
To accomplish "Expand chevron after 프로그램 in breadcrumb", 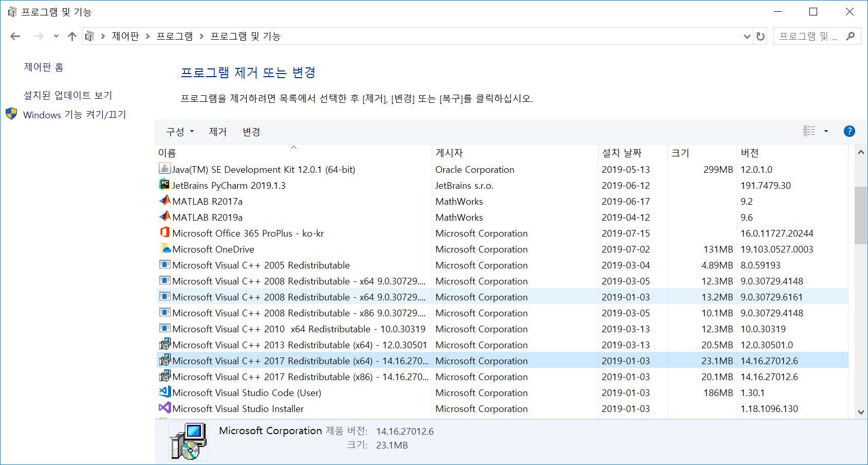I will click(202, 36).
